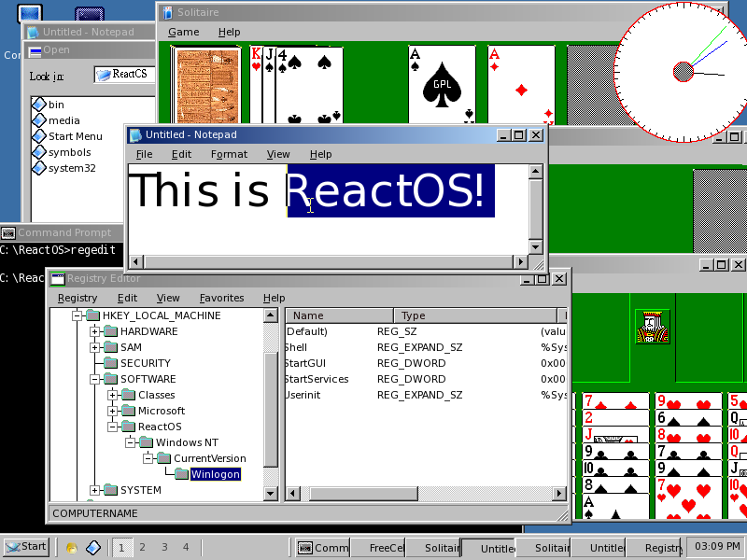Switch to virtual desktop 3
This screenshot has width=747, height=560.
(164, 548)
